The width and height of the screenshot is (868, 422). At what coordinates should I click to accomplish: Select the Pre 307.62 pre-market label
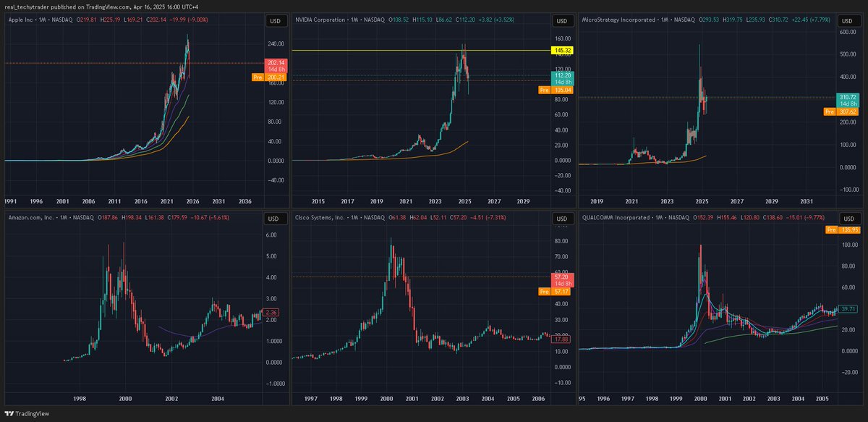click(x=842, y=111)
